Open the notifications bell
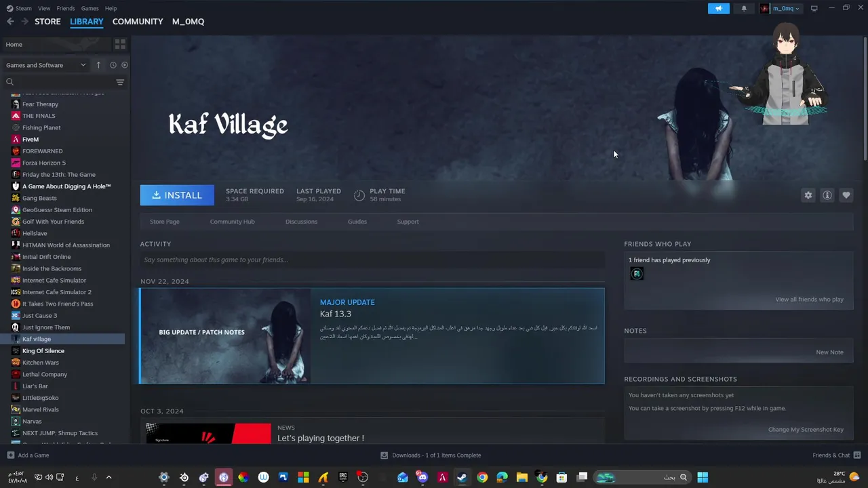The width and height of the screenshot is (868, 488). click(x=744, y=8)
